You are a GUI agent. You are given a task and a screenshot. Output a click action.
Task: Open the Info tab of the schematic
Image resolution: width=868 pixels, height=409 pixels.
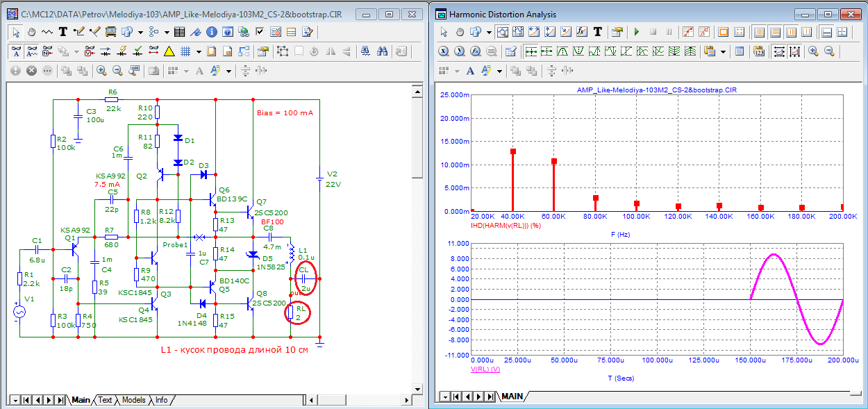tap(161, 400)
